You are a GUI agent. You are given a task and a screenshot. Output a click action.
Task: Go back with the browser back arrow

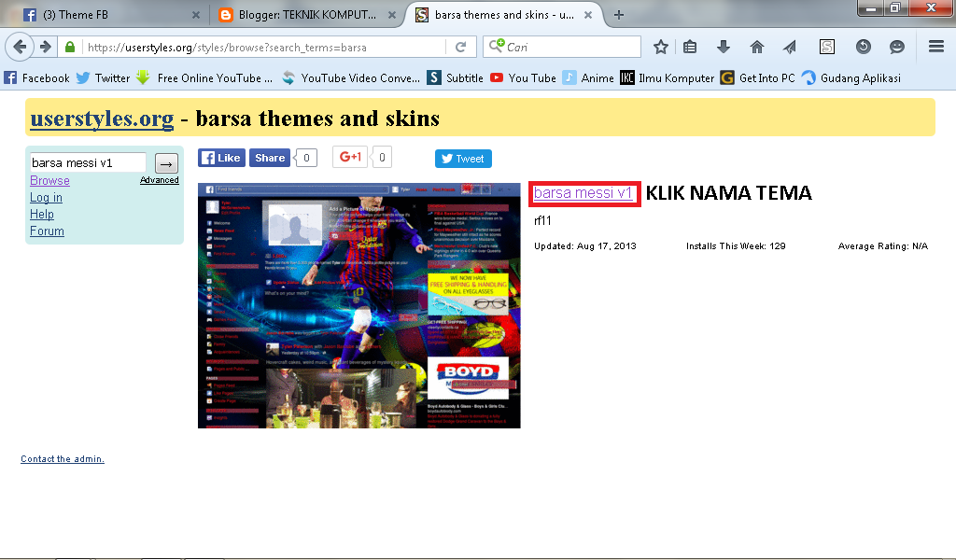(20, 47)
